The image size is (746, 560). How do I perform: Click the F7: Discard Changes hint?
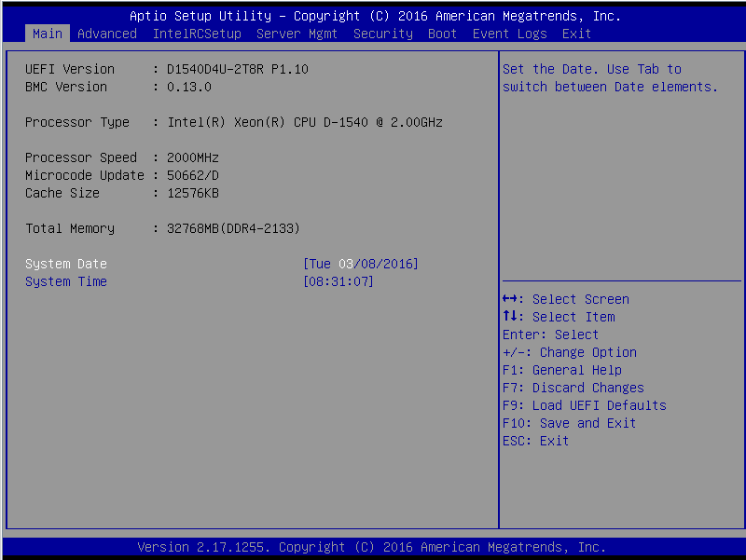(573, 388)
